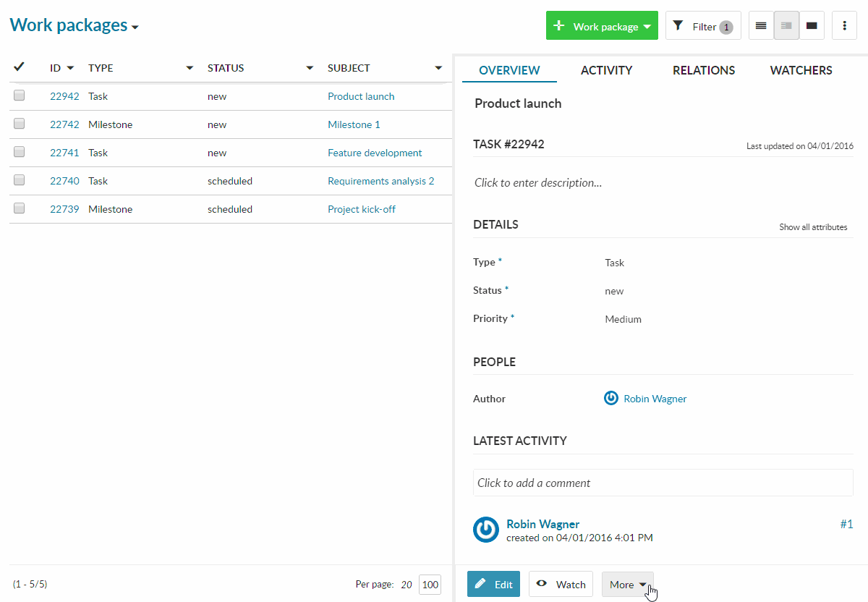This screenshot has height=602, width=868.
Task: Click Robin Wagner's avatar in Latest Activity
Action: coord(485,530)
